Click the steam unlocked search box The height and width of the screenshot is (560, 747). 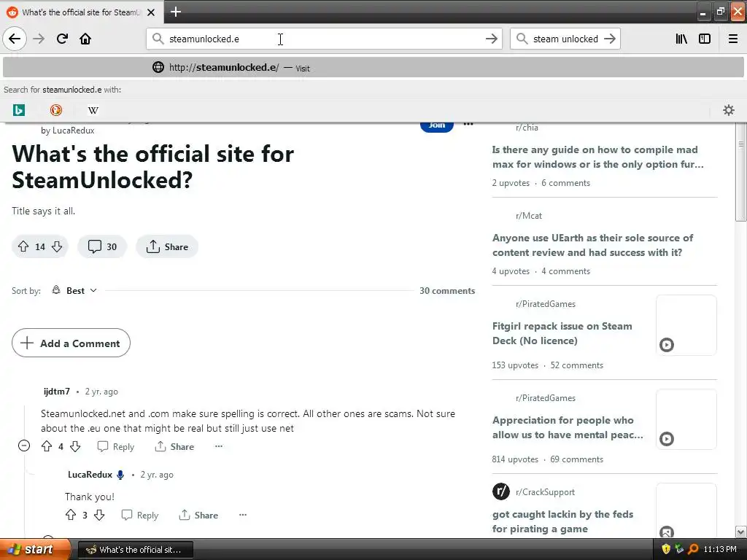(x=565, y=39)
